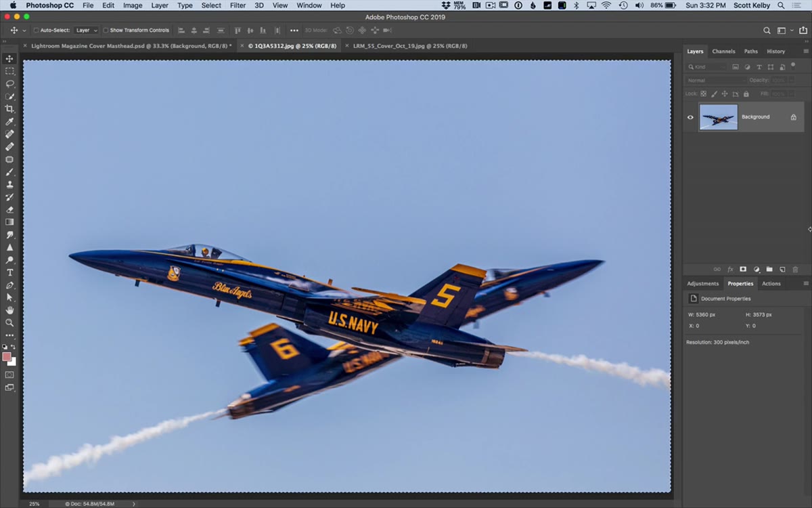Open the Filter menu
812x508 pixels.
(x=238, y=5)
